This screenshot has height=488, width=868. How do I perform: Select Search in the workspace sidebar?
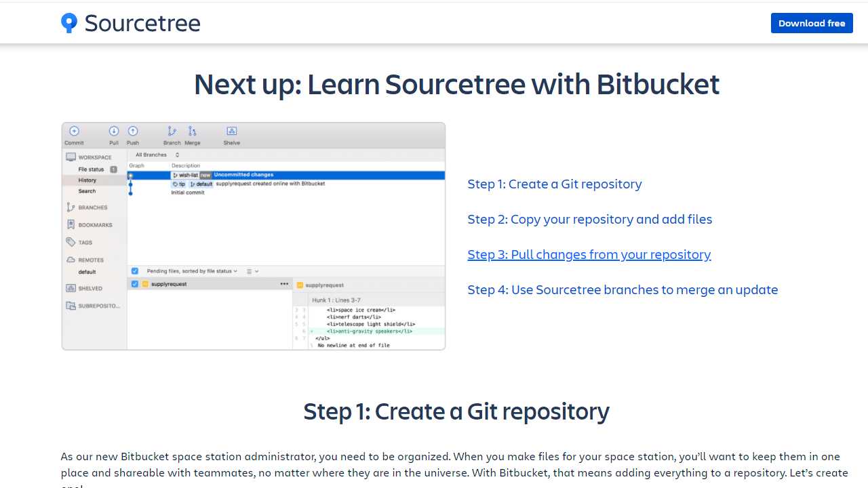point(87,191)
